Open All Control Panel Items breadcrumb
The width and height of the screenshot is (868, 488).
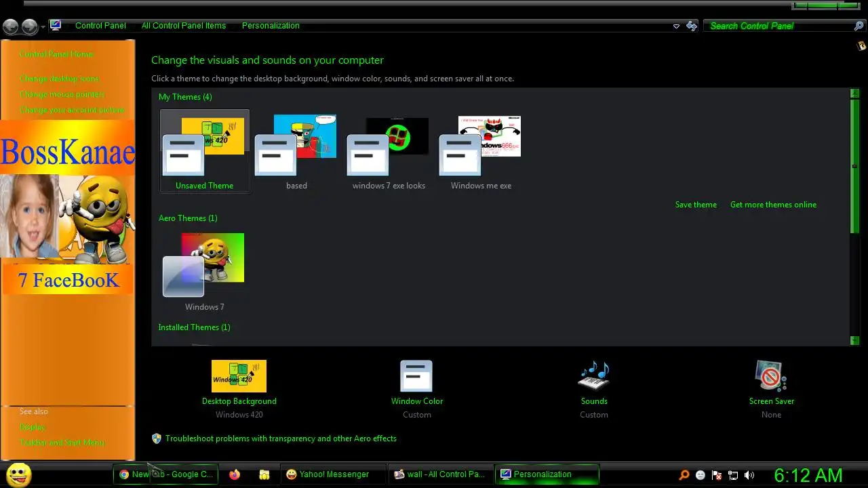pos(184,26)
